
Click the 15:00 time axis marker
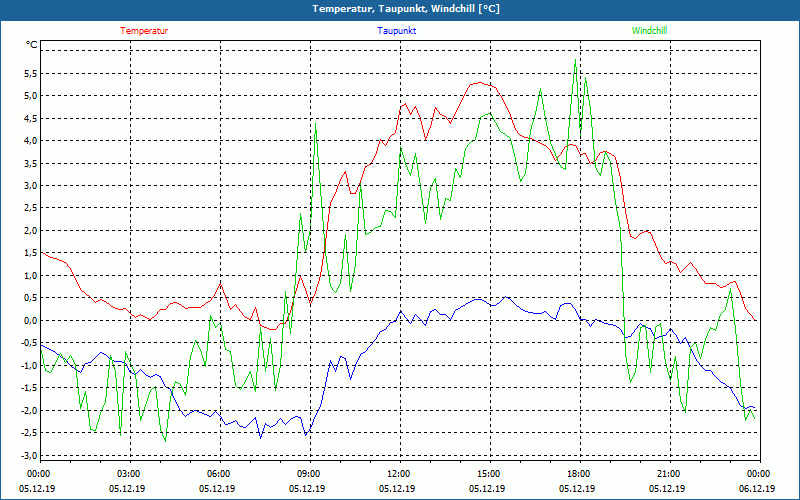pos(488,474)
